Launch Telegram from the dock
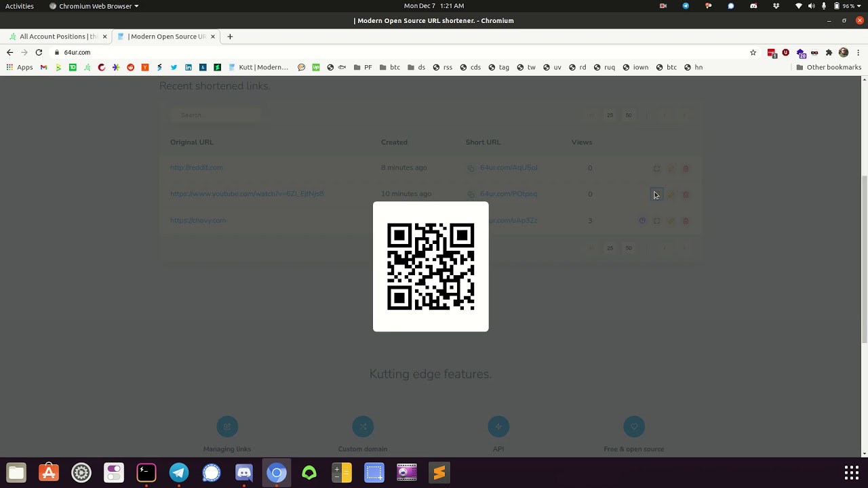Image resolution: width=868 pixels, height=488 pixels. pyautogui.click(x=179, y=472)
